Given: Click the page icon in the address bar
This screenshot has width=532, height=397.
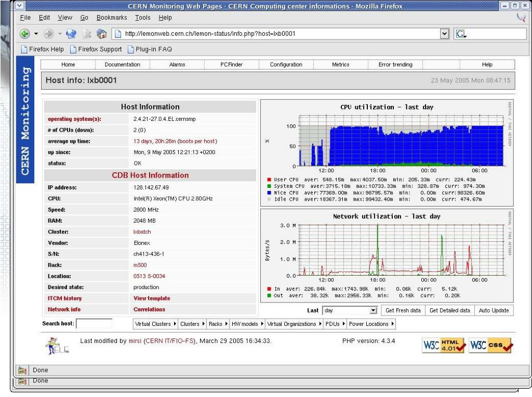Looking at the screenshot, I should pos(118,34).
